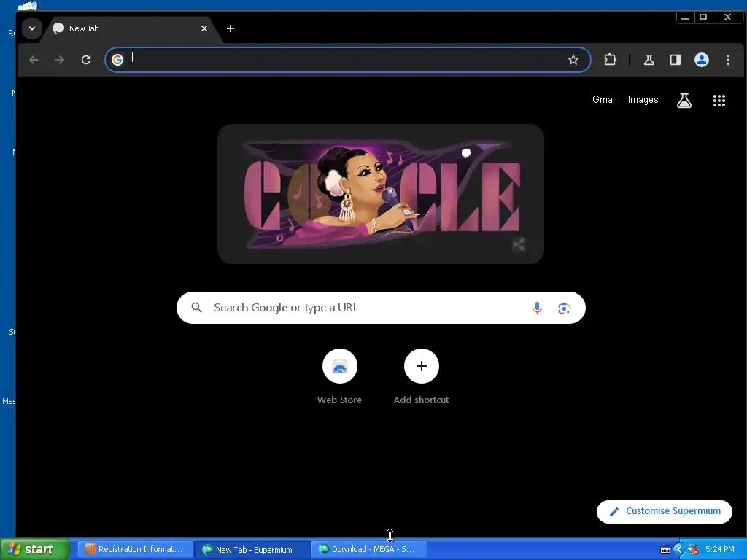Start voice search with the microphone
Image resolution: width=747 pixels, height=560 pixels.
coord(537,308)
